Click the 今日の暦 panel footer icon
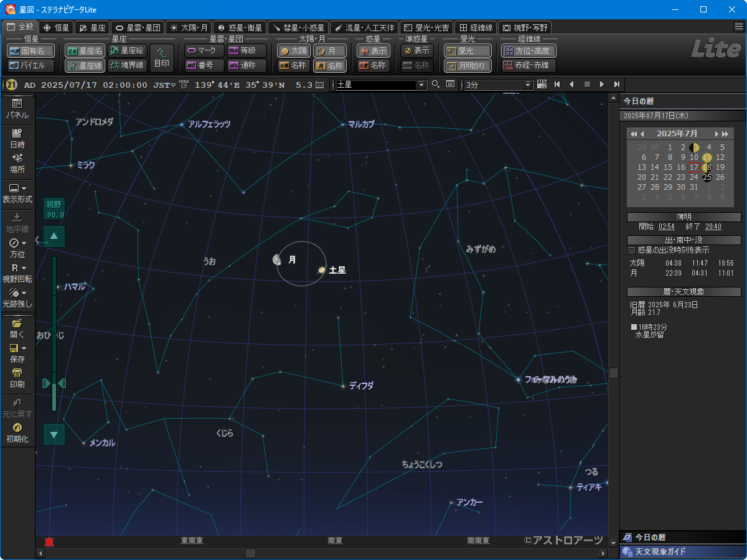Image resolution: width=747 pixels, height=560 pixels. [x=627, y=538]
